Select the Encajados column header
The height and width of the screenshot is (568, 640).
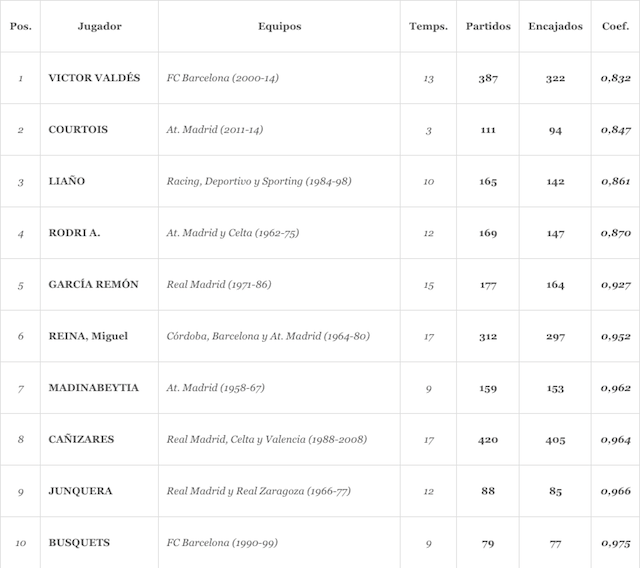(555, 26)
